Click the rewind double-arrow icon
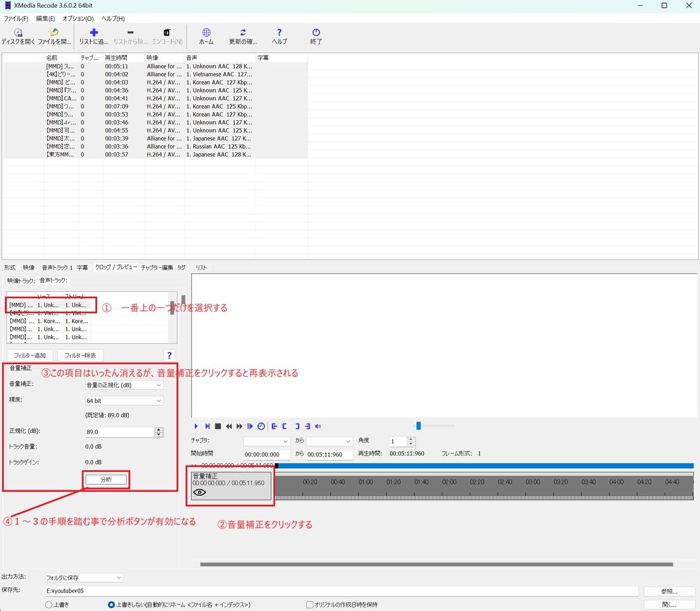This screenshot has width=700, height=611. pyautogui.click(x=228, y=426)
